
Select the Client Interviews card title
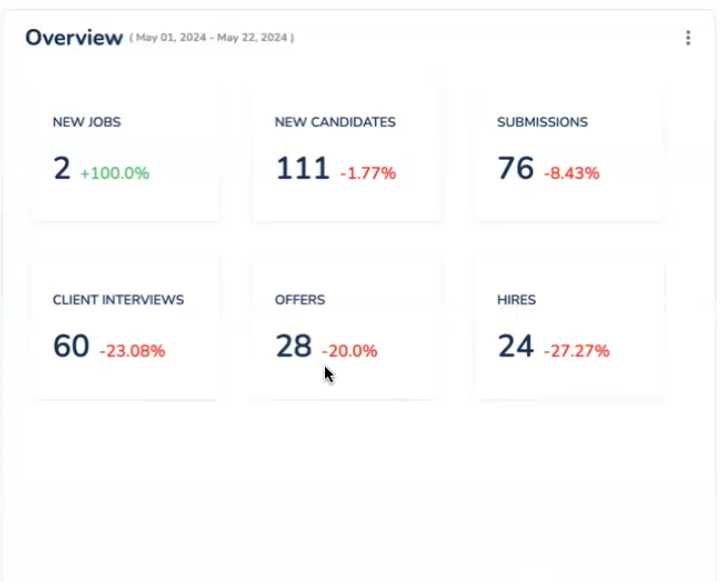[118, 299]
